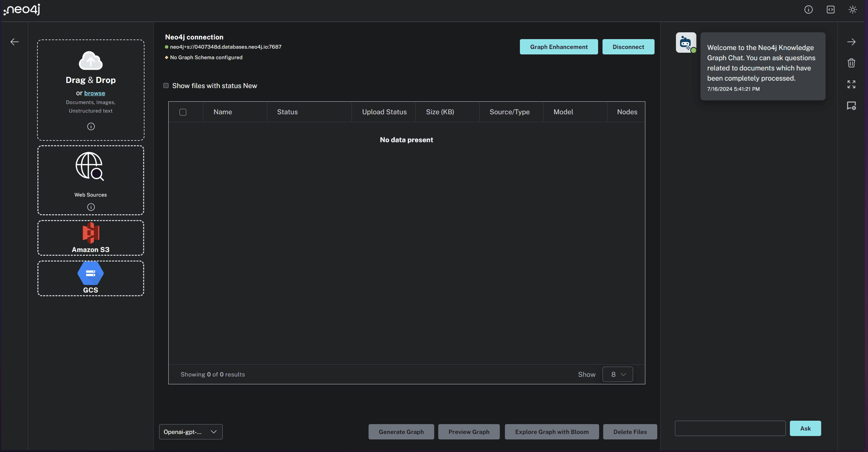Click the Disconnect button

[x=628, y=47]
